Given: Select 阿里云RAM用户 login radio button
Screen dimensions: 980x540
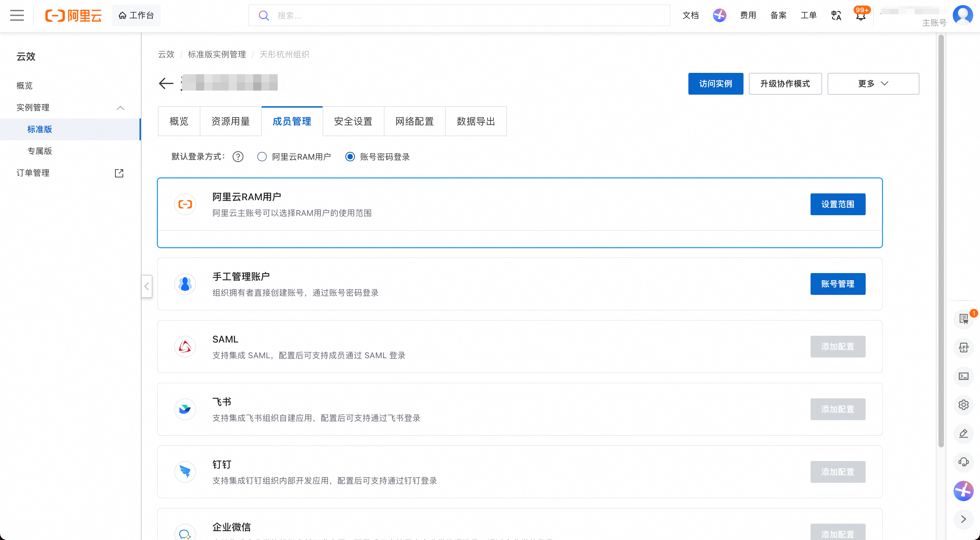Looking at the screenshot, I should (262, 157).
